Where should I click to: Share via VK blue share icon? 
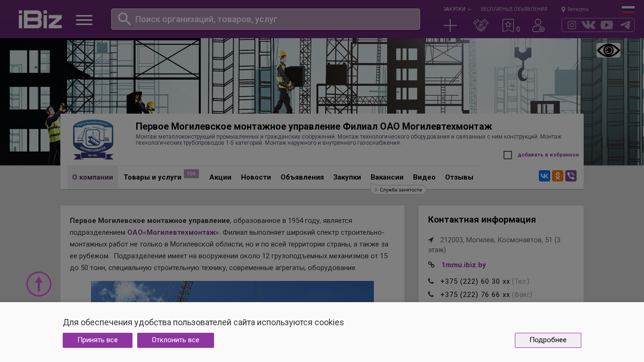(545, 176)
